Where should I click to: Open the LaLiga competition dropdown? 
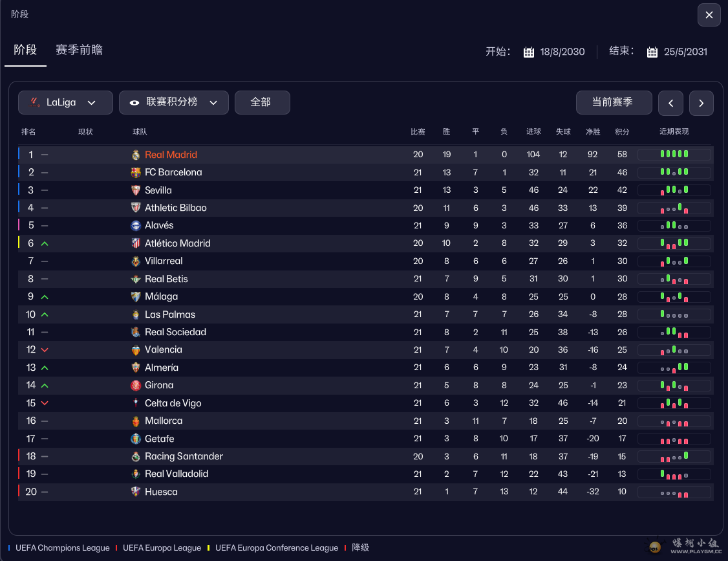(x=65, y=102)
